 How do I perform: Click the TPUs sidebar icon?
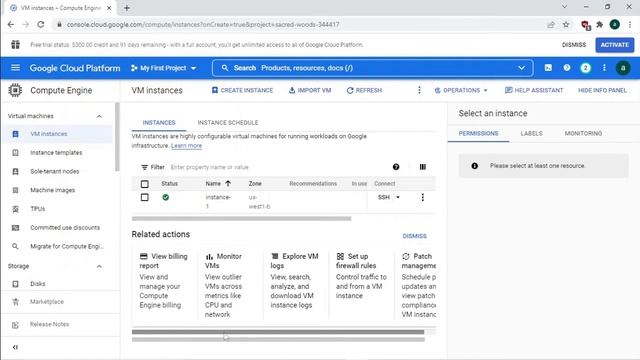pos(16,209)
